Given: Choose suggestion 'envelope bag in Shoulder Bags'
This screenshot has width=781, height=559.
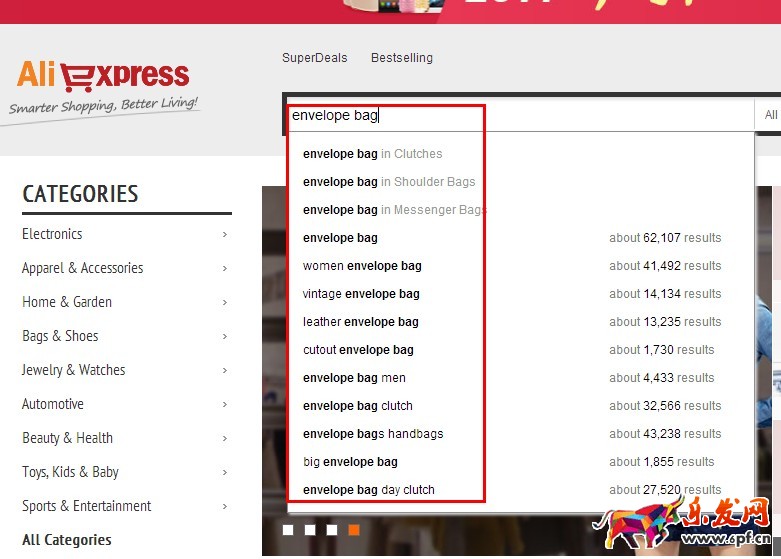Looking at the screenshot, I should click(388, 182).
